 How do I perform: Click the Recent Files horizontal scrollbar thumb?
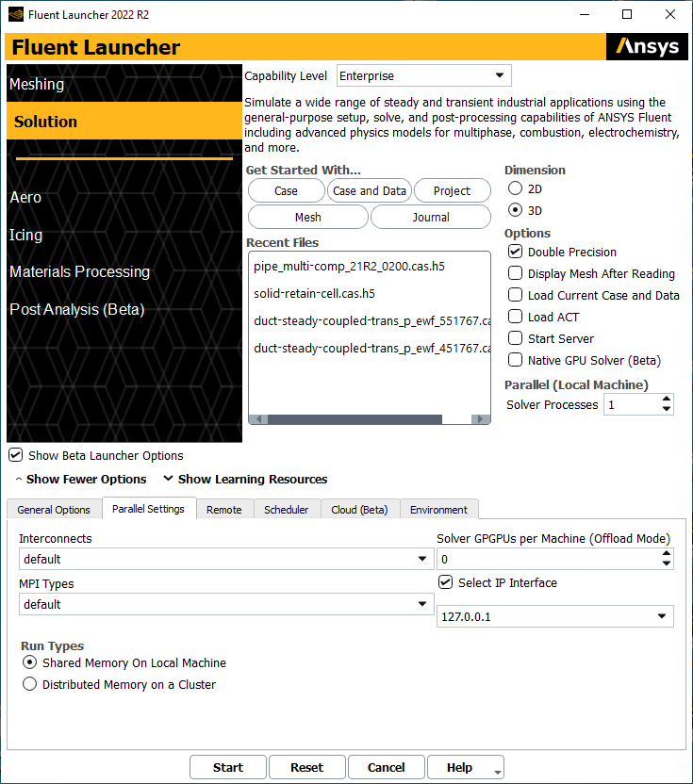click(x=355, y=419)
